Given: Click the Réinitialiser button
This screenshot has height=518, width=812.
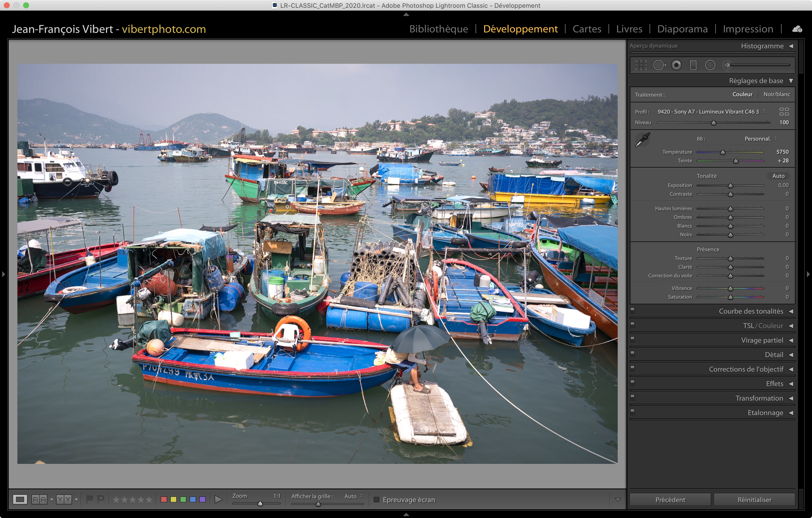Looking at the screenshot, I should point(754,499).
